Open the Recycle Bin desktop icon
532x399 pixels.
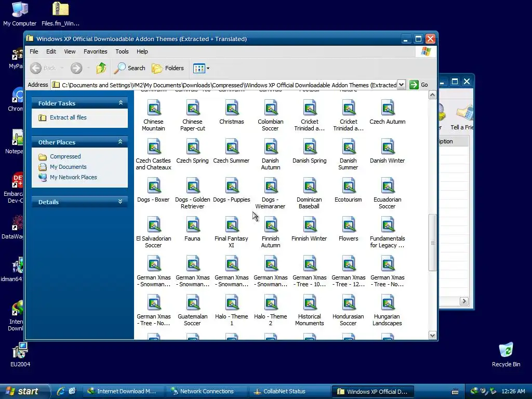pos(506,354)
